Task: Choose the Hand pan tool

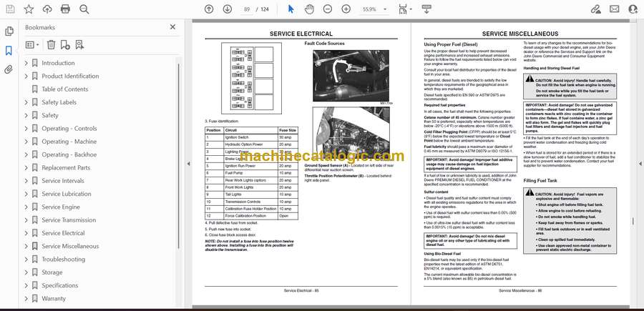Action: (309, 9)
